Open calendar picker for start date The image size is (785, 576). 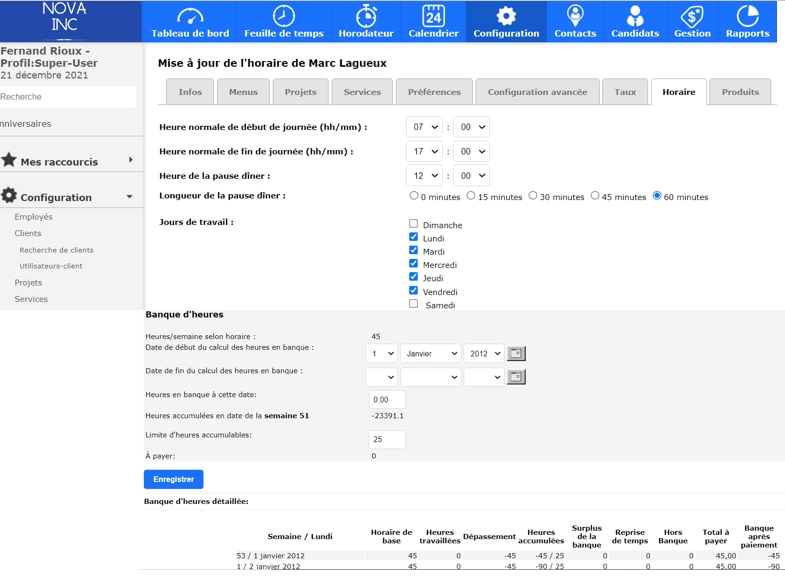pos(516,354)
